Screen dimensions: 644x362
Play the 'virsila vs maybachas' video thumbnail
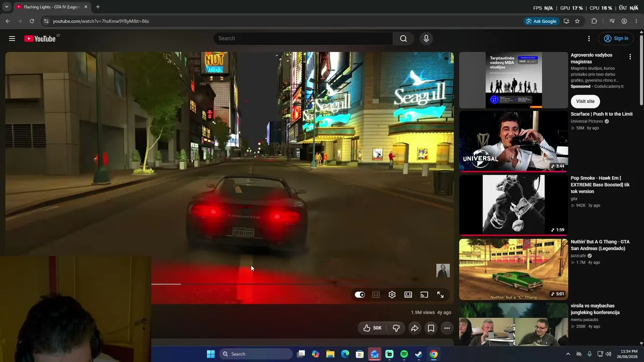click(x=513, y=324)
